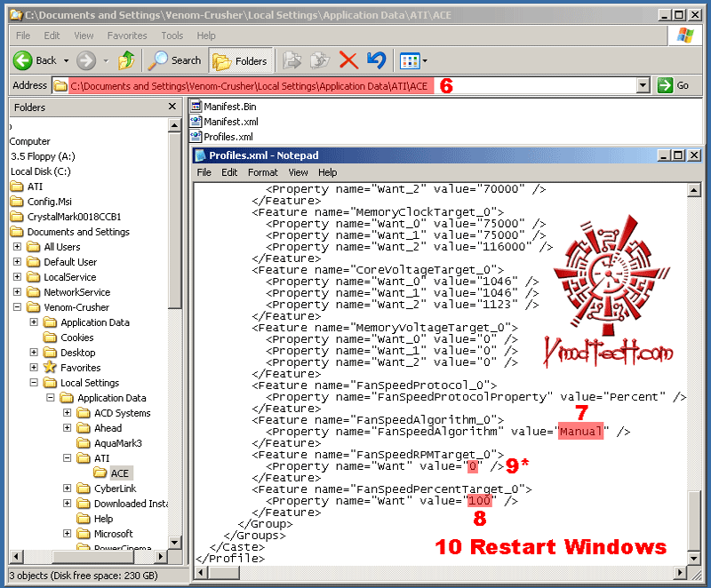The image size is (711, 588).
Task: Click the red Delete icon
Action: point(348,60)
